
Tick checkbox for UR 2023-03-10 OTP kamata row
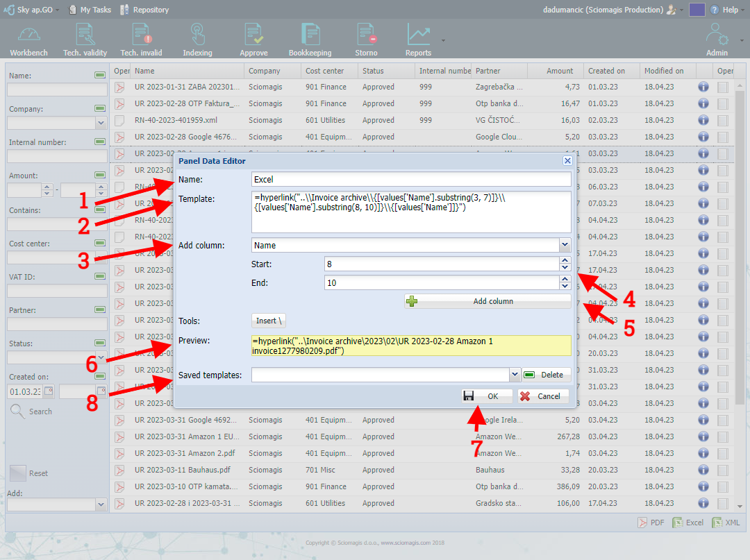(723, 487)
